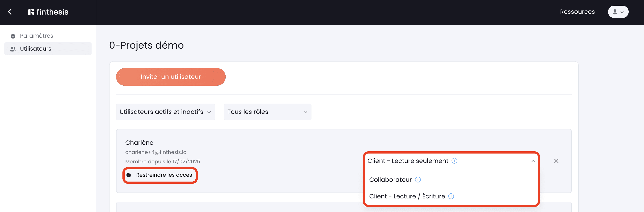Click Restreindre les accès for Charlène
This screenshot has width=644, height=212.
[164, 175]
